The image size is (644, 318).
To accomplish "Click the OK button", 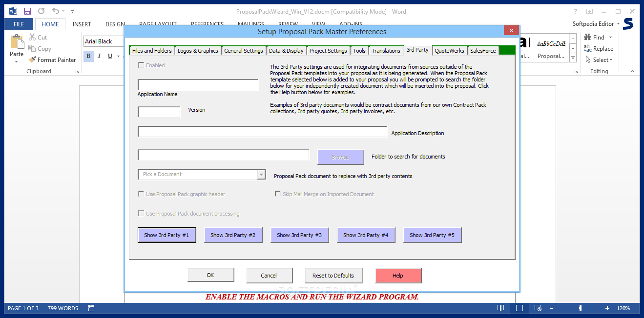I will [210, 275].
